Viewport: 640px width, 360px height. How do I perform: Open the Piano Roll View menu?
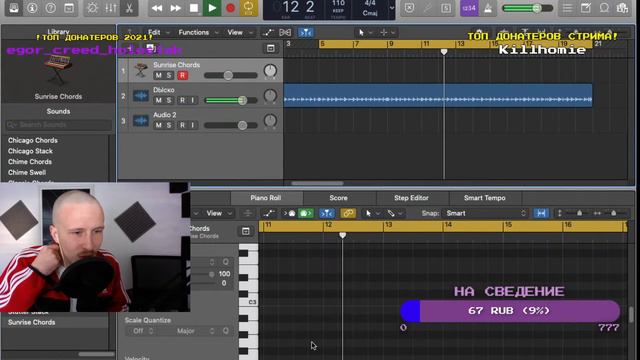(218, 213)
